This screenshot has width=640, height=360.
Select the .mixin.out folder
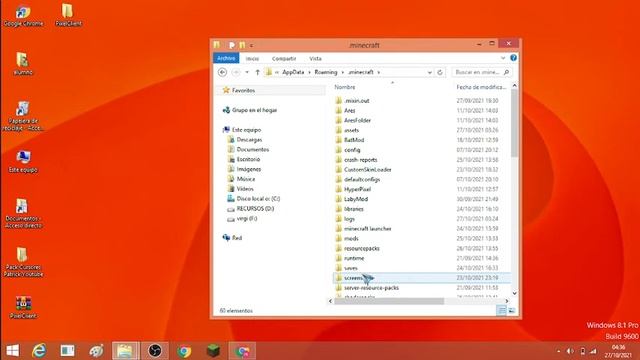pyautogui.click(x=356, y=100)
